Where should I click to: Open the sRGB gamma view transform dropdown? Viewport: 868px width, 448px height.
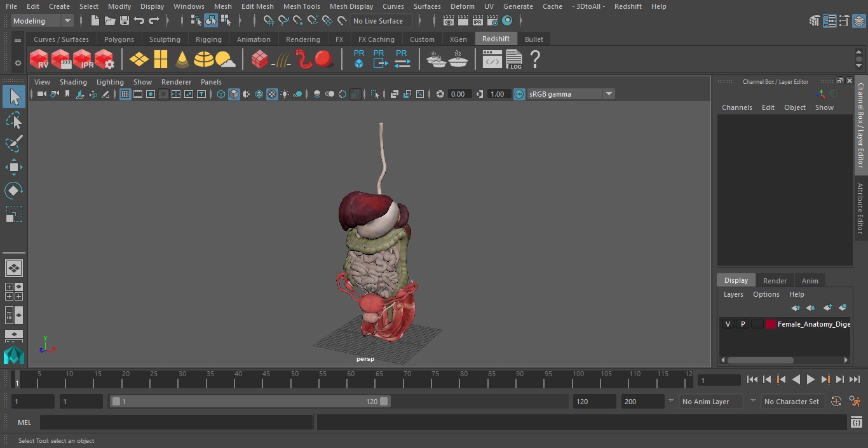[571, 94]
